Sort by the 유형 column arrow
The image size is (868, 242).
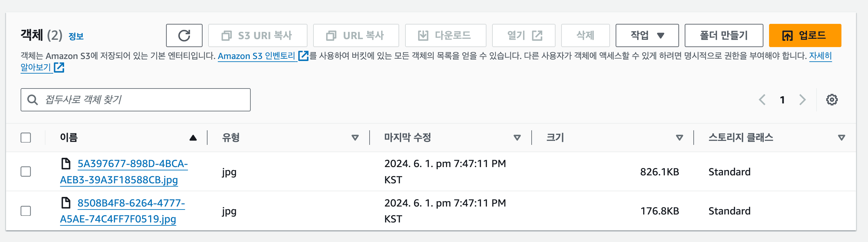[355, 138]
